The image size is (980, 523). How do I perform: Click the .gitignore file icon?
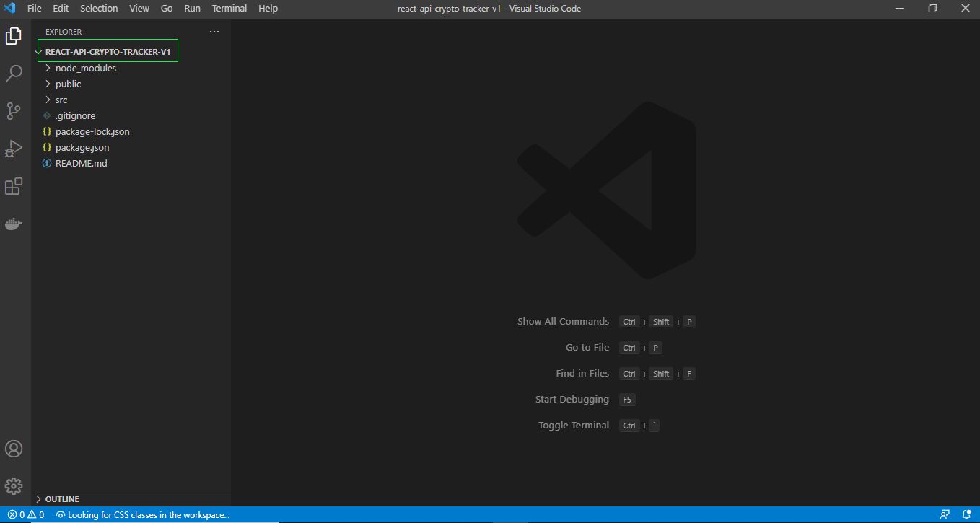pos(47,115)
